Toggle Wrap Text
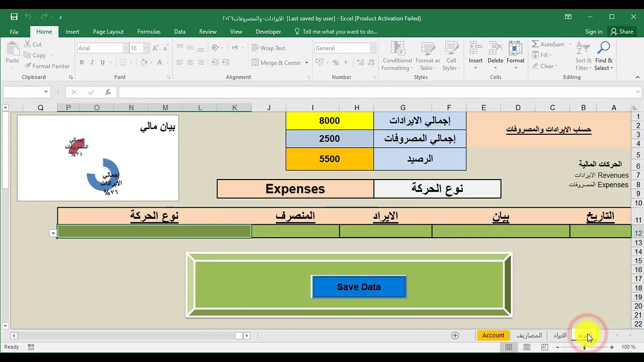Viewport: 644px width, 362px height. (x=268, y=48)
